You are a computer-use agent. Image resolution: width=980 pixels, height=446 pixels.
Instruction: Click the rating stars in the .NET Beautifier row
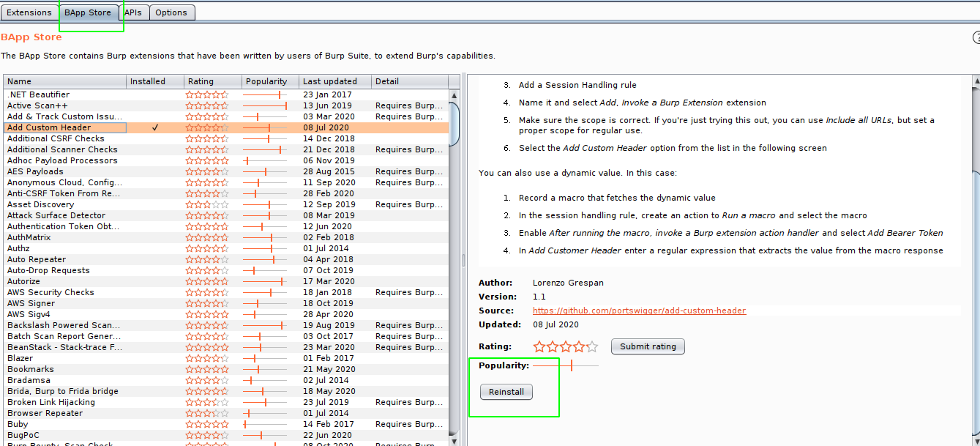pos(207,94)
